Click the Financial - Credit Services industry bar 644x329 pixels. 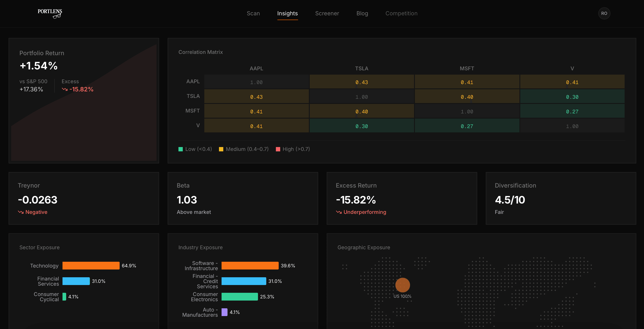tap(244, 281)
